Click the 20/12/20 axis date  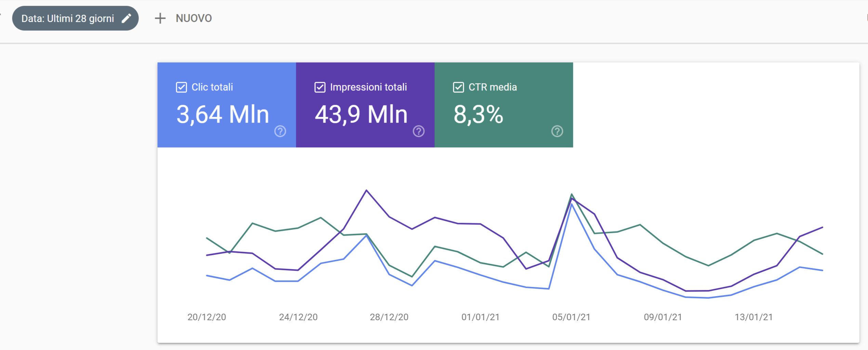click(207, 317)
